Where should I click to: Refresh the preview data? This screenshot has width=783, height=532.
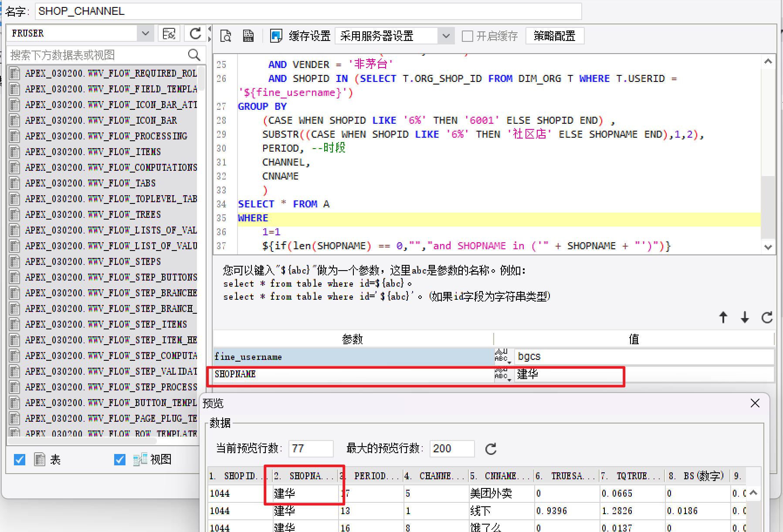491,449
